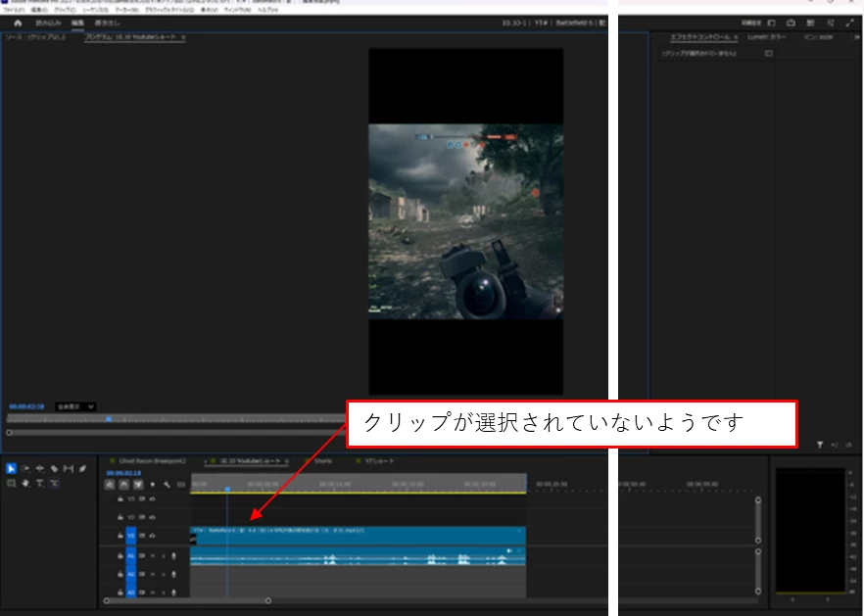Enable voice-over record on track A3
This screenshot has height=616, width=864.
click(x=173, y=592)
